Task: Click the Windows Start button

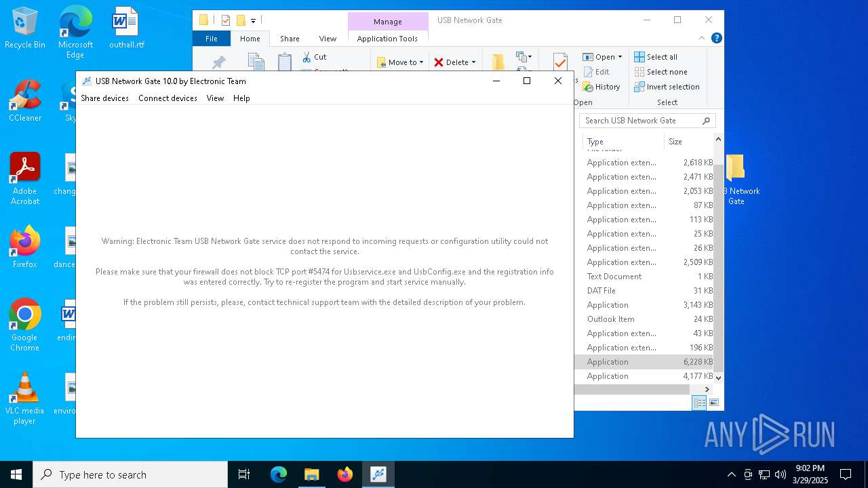Action: pyautogui.click(x=16, y=474)
